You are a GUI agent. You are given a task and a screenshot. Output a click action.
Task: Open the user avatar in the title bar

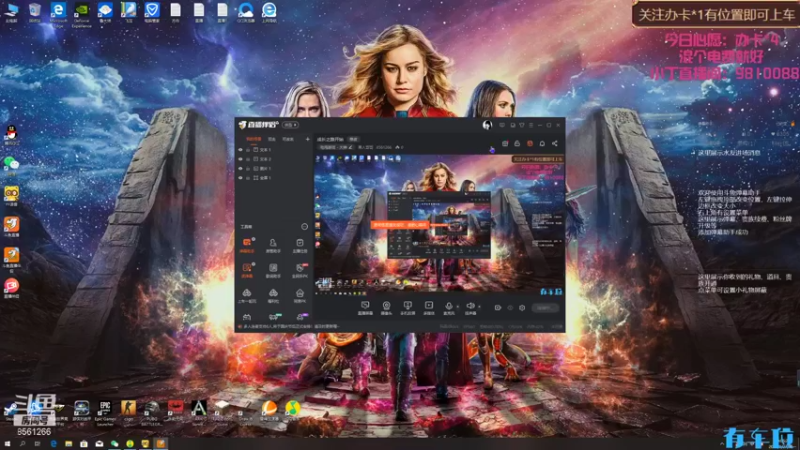(x=487, y=125)
